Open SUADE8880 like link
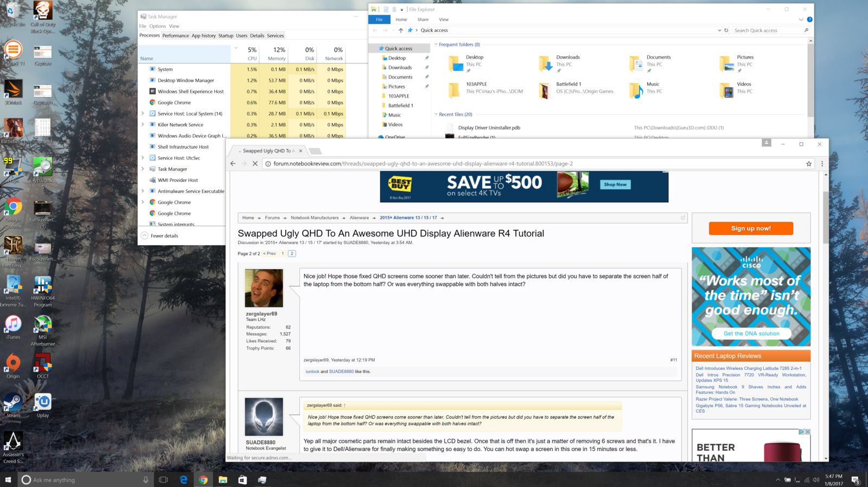This screenshot has height=487, width=868. pos(341,371)
